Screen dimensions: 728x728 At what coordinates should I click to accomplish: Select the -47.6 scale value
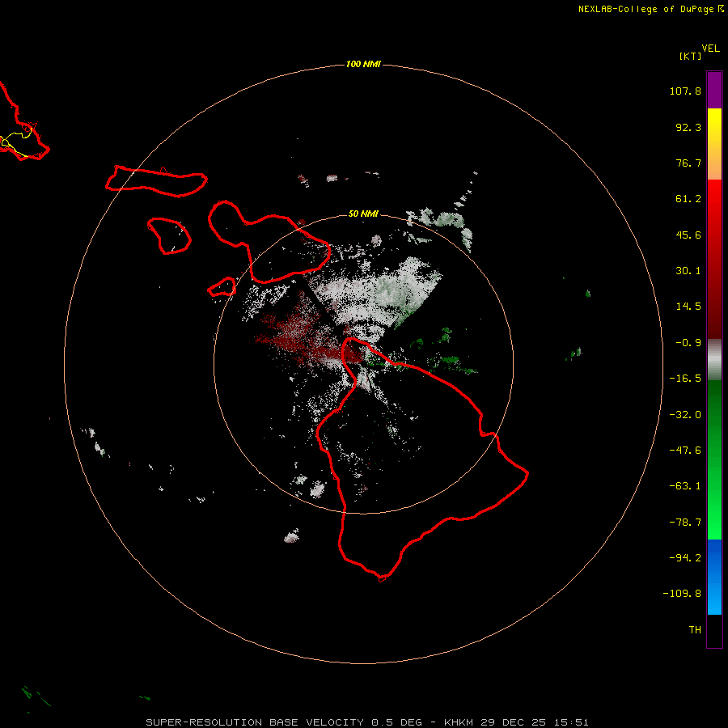tap(685, 451)
